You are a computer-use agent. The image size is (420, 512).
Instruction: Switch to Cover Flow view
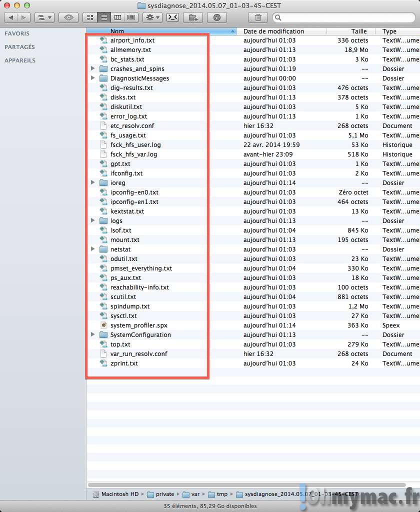pyautogui.click(x=131, y=17)
